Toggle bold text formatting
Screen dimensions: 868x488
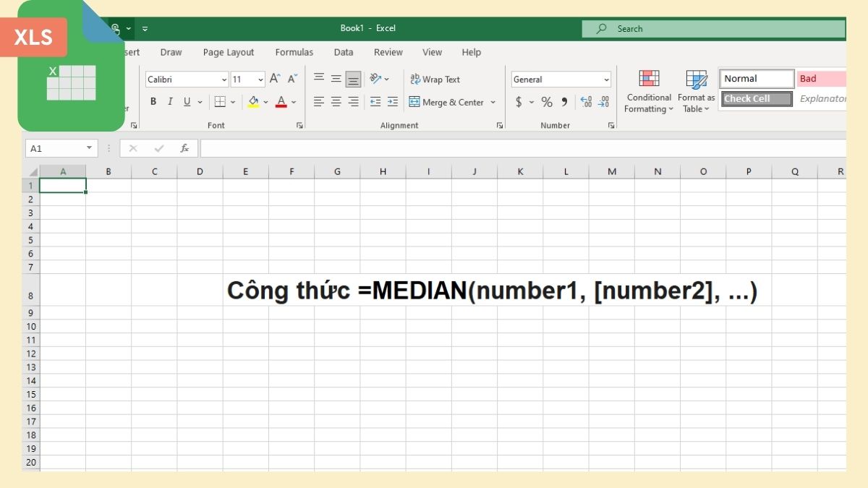tap(153, 101)
